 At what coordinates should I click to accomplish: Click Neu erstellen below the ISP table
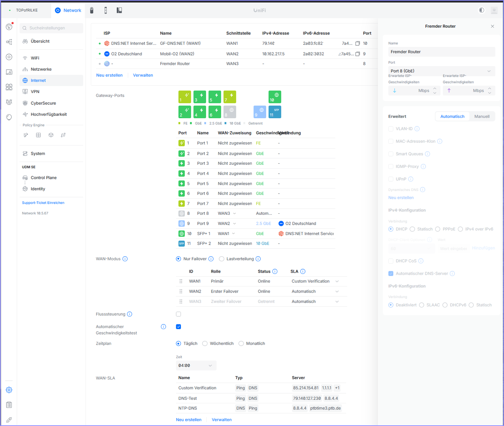(x=109, y=75)
